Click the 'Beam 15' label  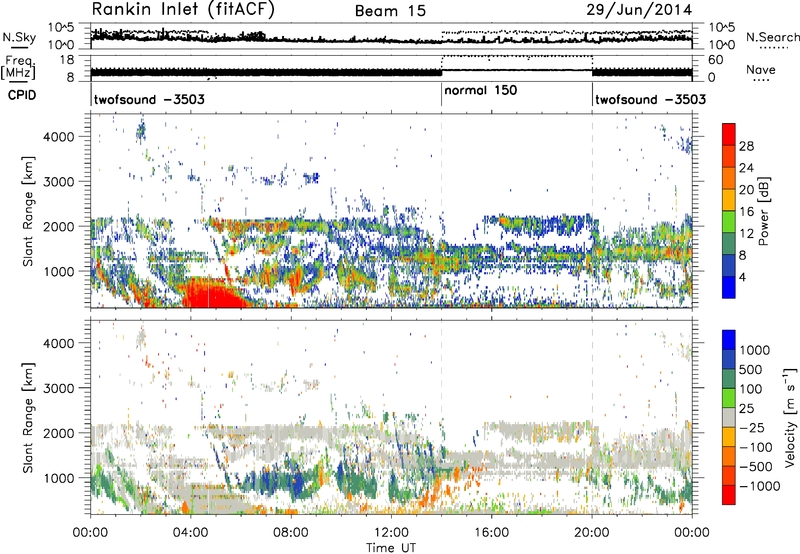[x=390, y=11]
